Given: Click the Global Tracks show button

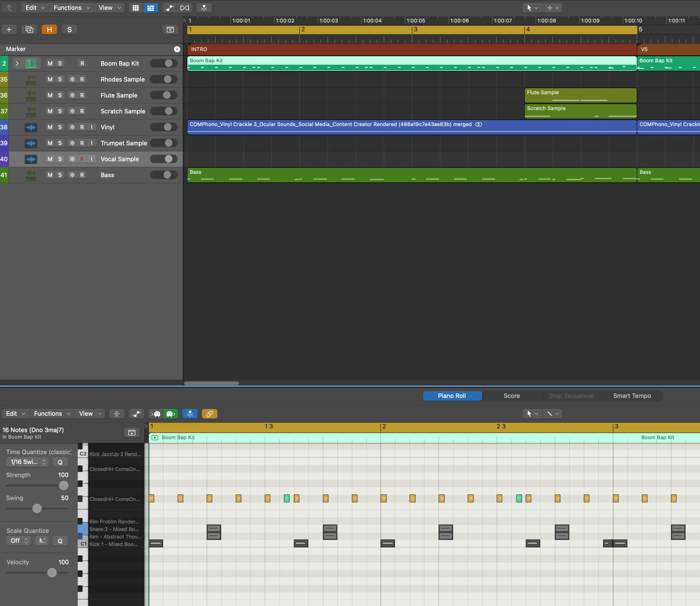Looking at the screenshot, I should coord(170,30).
